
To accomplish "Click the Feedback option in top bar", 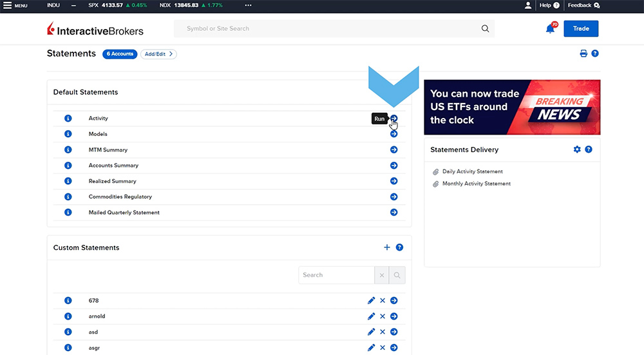I will (583, 5).
